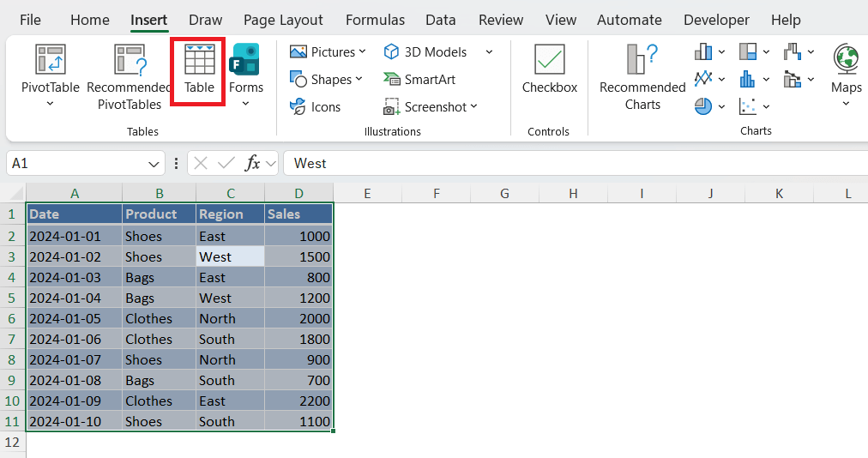Expand the Name Box dropdown arrow

click(x=154, y=163)
